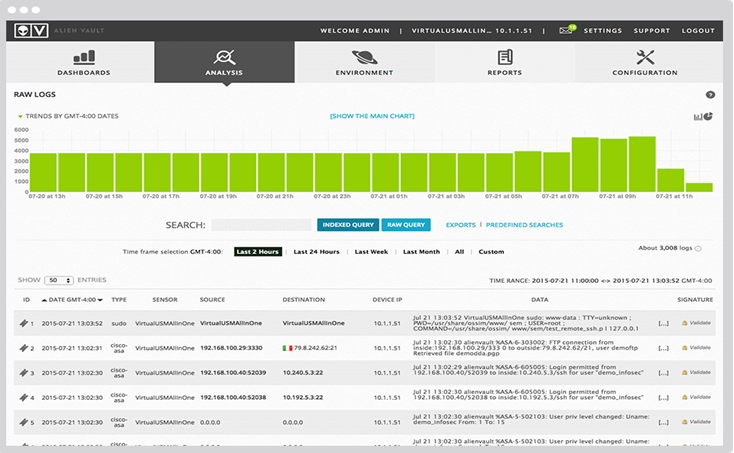Switch to the bar chart view icon

pos(697,117)
